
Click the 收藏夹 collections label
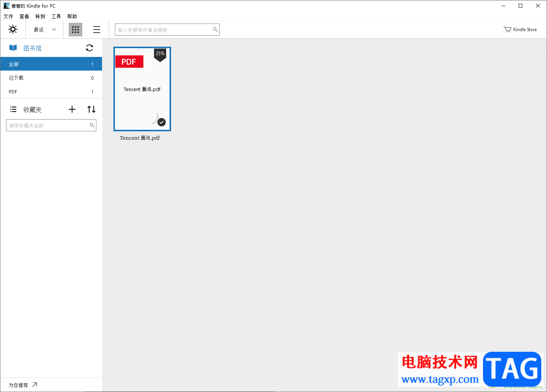click(33, 110)
